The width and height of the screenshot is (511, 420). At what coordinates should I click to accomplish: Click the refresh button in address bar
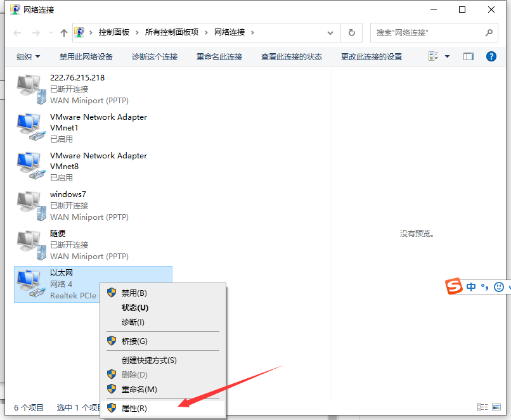(351, 32)
